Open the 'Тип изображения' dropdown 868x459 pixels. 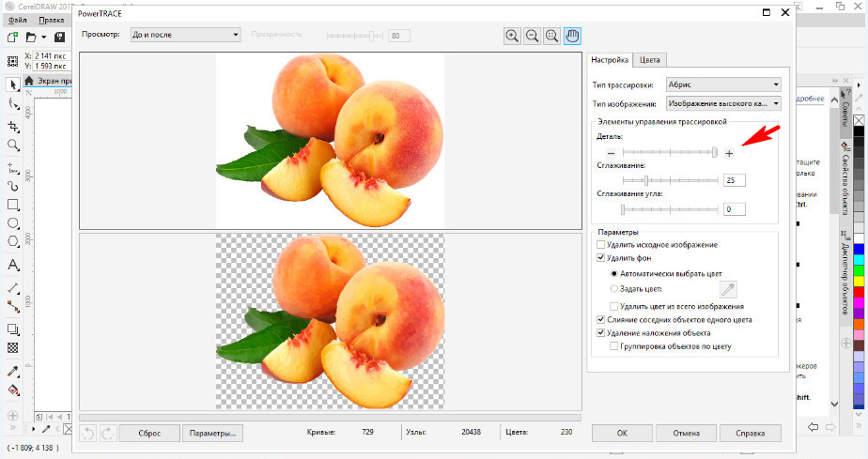click(723, 103)
